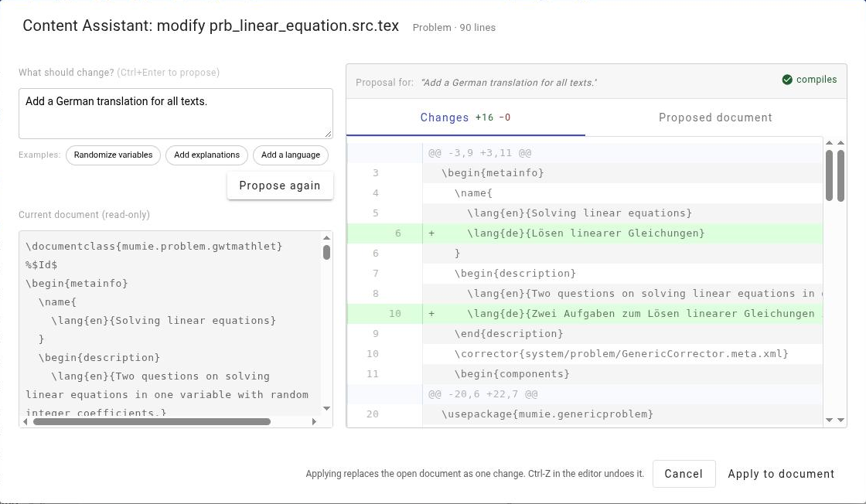Click the Problem · 90 lines label
The image size is (866, 504).
pyautogui.click(x=454, y=28)
